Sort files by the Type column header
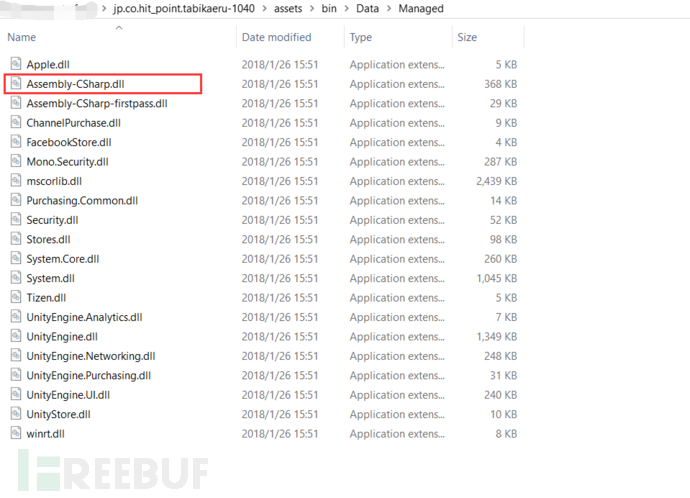 click(360, 37)
